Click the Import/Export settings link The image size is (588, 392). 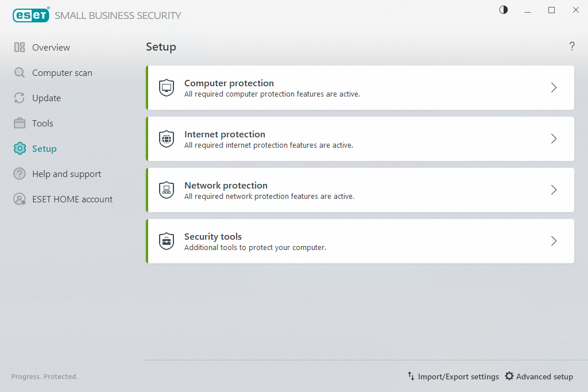click(x=458, y=376)
